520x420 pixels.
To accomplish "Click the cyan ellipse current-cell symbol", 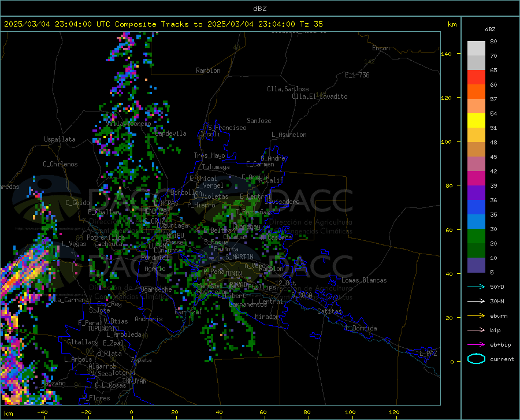I will [476, 359].
